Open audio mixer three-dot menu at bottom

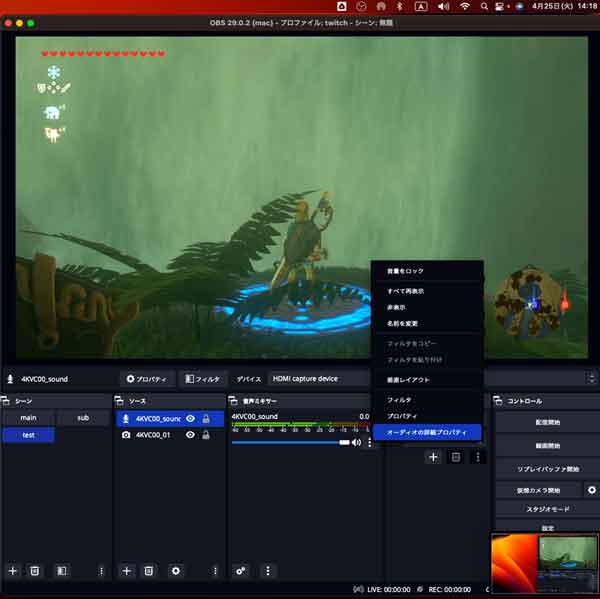pyautogui.click(x=268, y=571)
